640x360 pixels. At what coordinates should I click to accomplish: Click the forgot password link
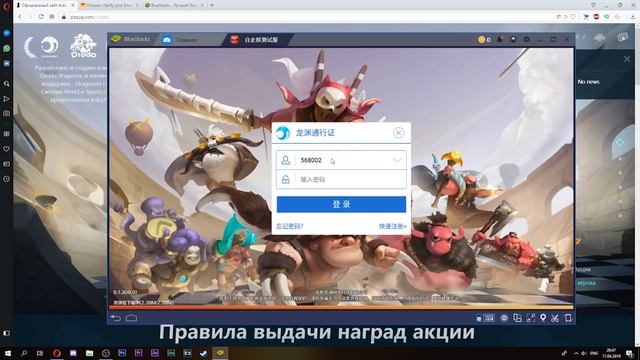(289, 226)
